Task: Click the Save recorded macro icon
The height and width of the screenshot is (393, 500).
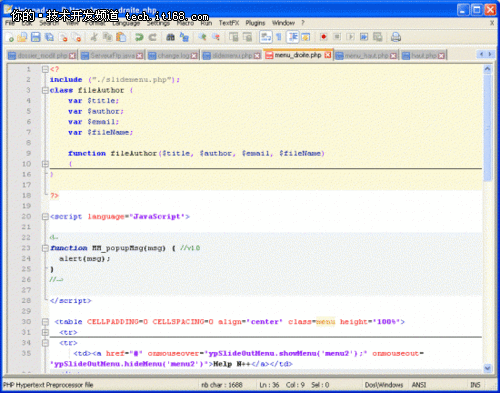Action: (x=378, y=37)
